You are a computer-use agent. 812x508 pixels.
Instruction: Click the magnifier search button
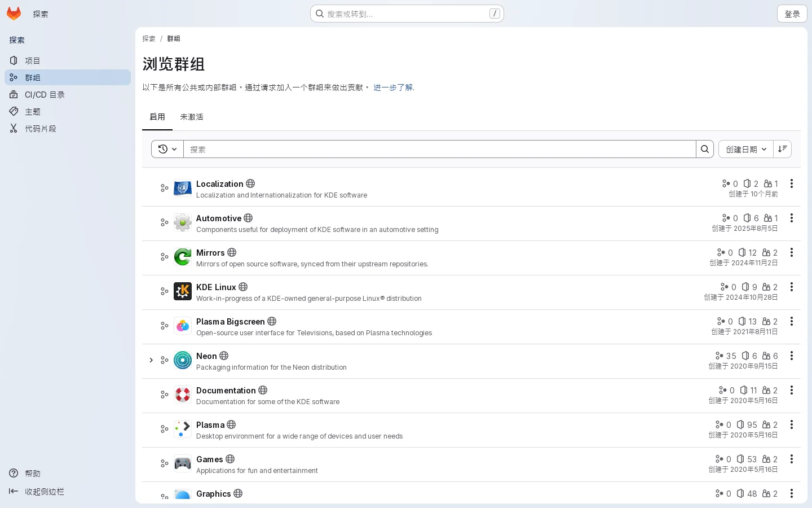[x=705, y=149]
